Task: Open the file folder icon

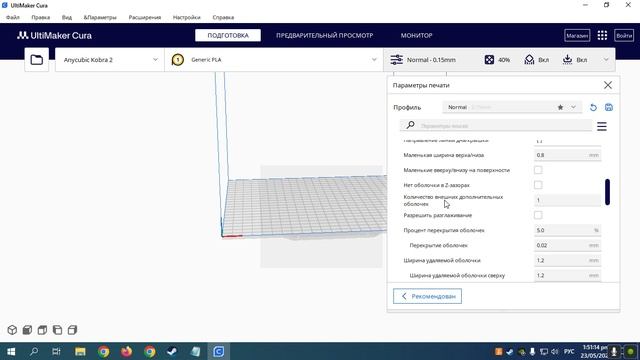Action: pyautogui.click(x=36, y=60)
